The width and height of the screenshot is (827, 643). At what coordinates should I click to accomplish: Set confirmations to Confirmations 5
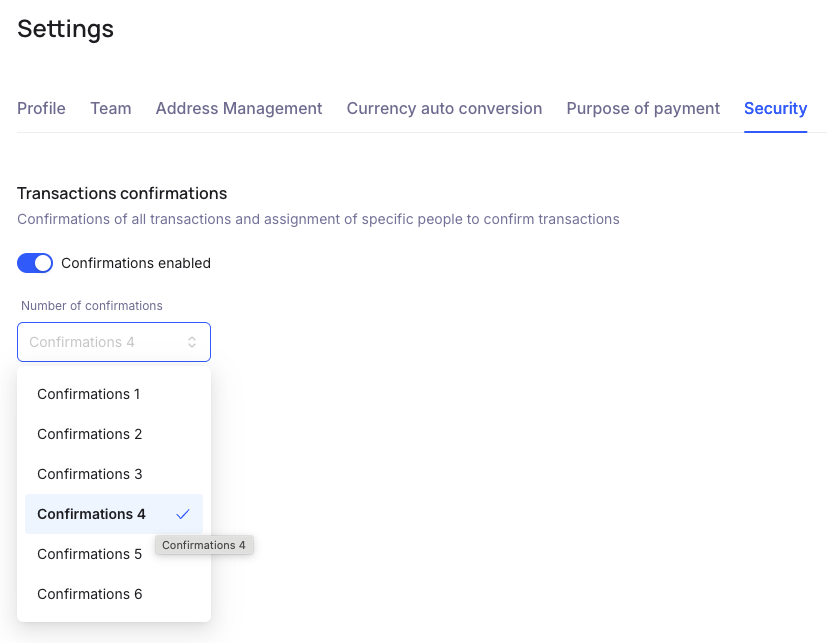tap(90, 554)
